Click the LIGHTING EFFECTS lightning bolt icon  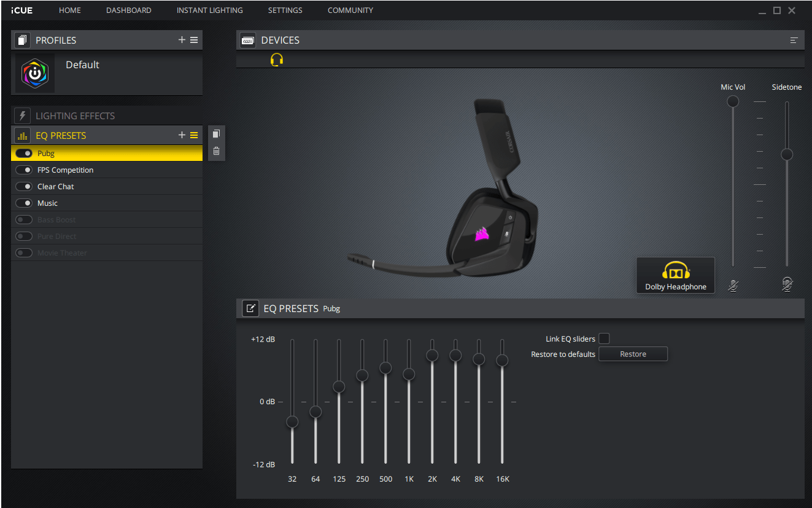[22, 115]
